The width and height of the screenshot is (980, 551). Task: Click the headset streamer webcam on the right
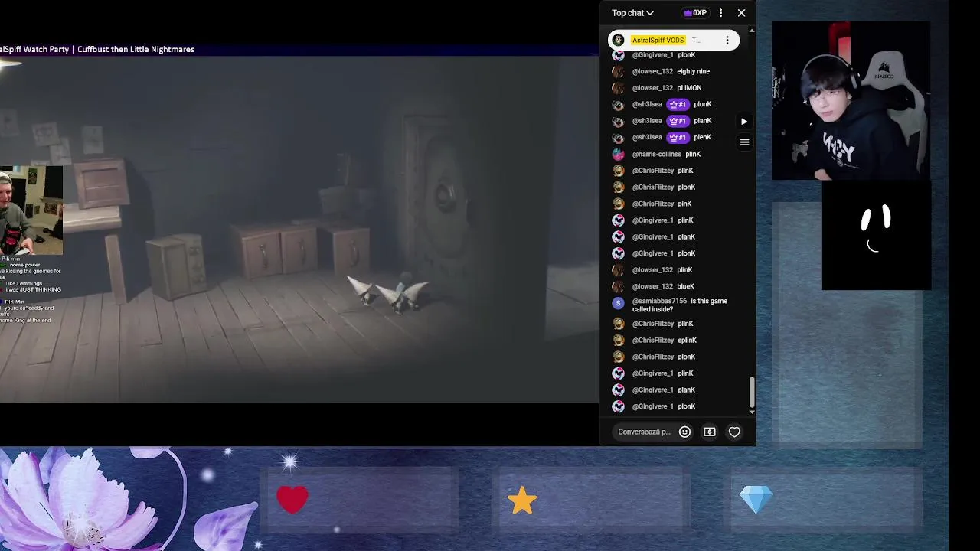851,101
